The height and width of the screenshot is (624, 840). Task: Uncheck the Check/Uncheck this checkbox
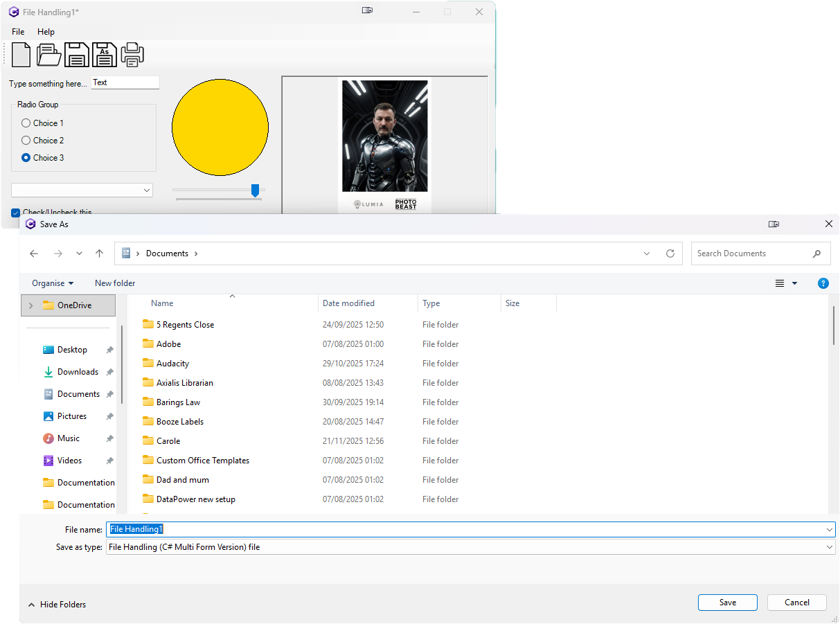pos(15,213)
